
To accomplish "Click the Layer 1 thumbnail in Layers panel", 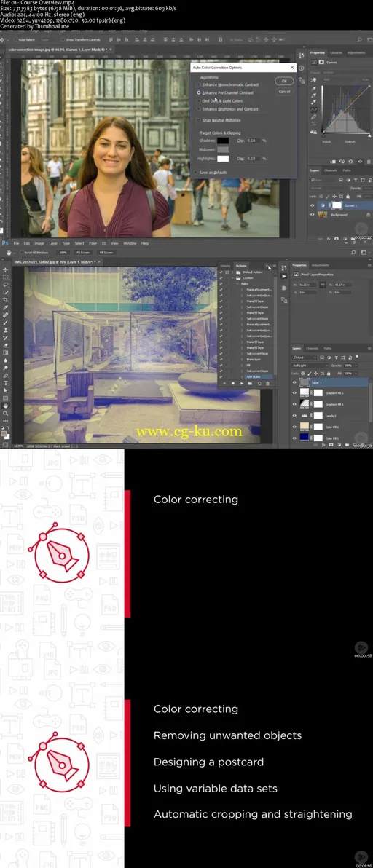I will click(x=305, y=382).
